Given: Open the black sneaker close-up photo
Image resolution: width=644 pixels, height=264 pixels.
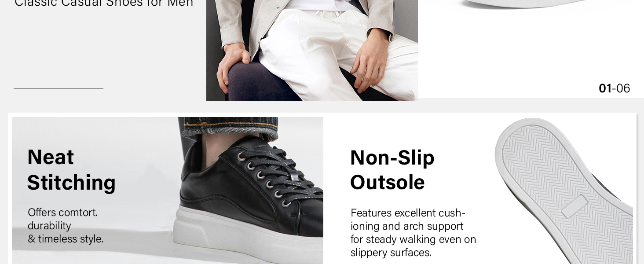Looking at the screenshot, I should [168, 191].
